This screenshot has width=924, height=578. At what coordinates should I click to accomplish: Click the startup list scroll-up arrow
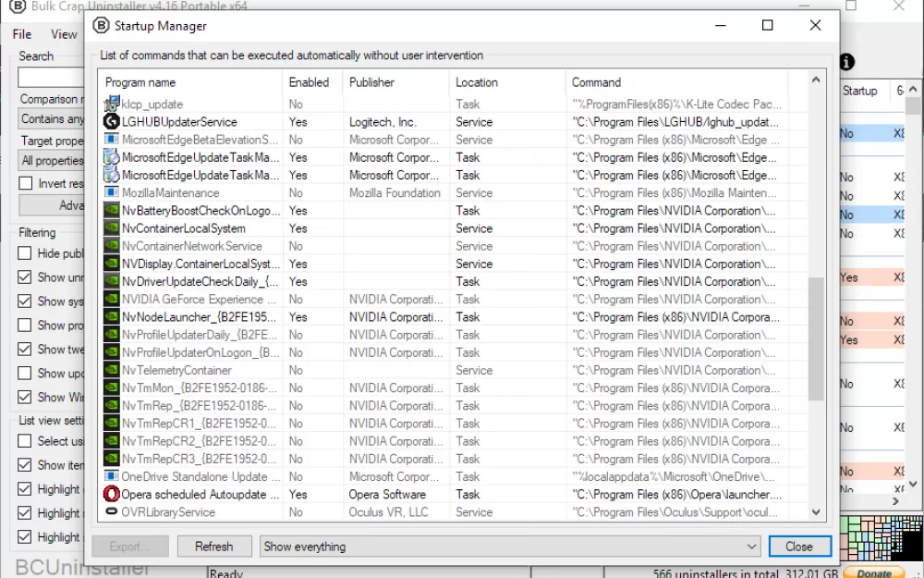(x=816, y=80)
